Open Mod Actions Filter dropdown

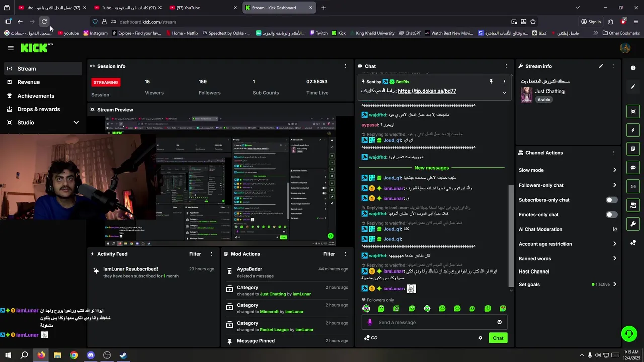329,254
